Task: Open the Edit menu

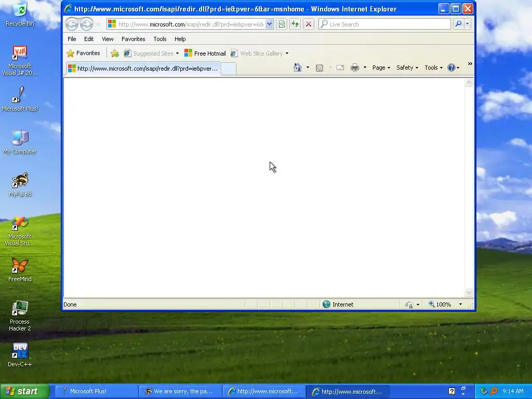Action: coord(89,39)
